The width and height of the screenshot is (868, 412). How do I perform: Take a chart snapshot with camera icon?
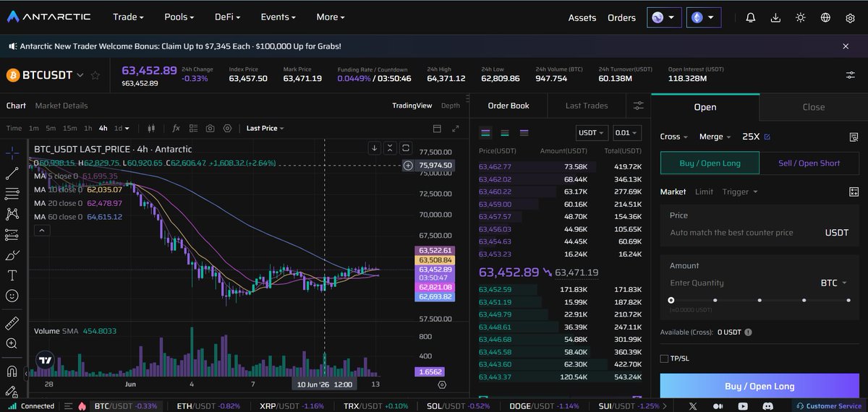pos(210,128)
